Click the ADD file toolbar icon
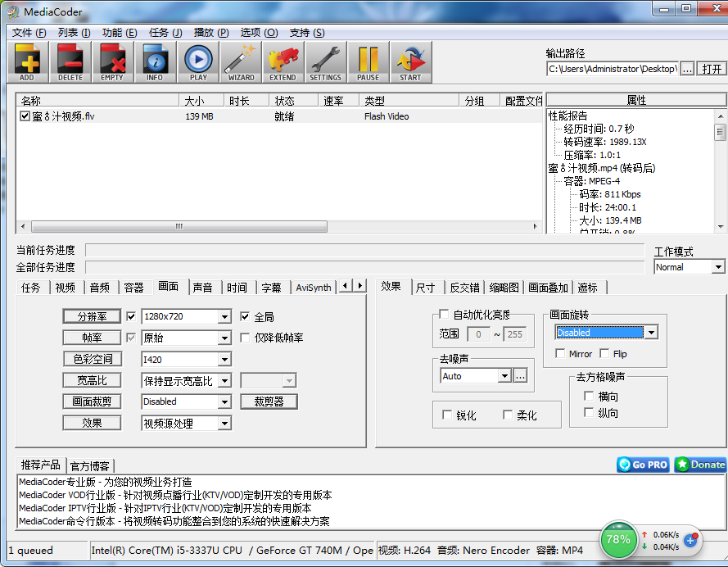 pos(27,63)
